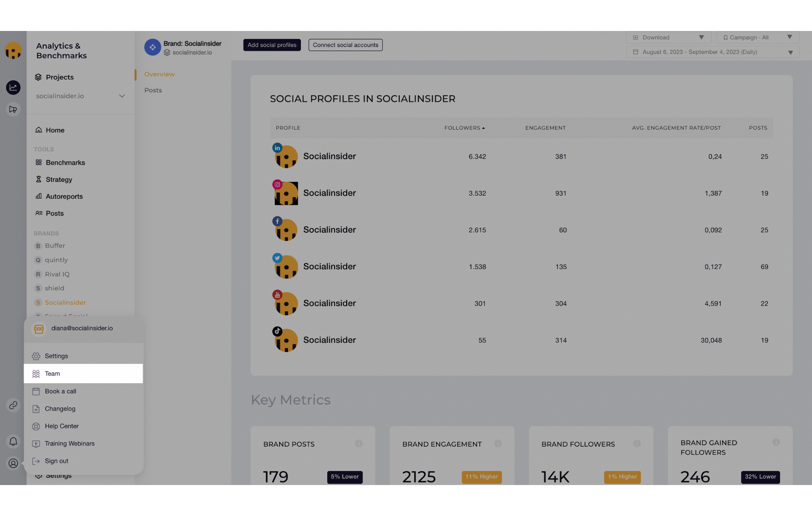Click the user account avatar icon

coord(13,463)
